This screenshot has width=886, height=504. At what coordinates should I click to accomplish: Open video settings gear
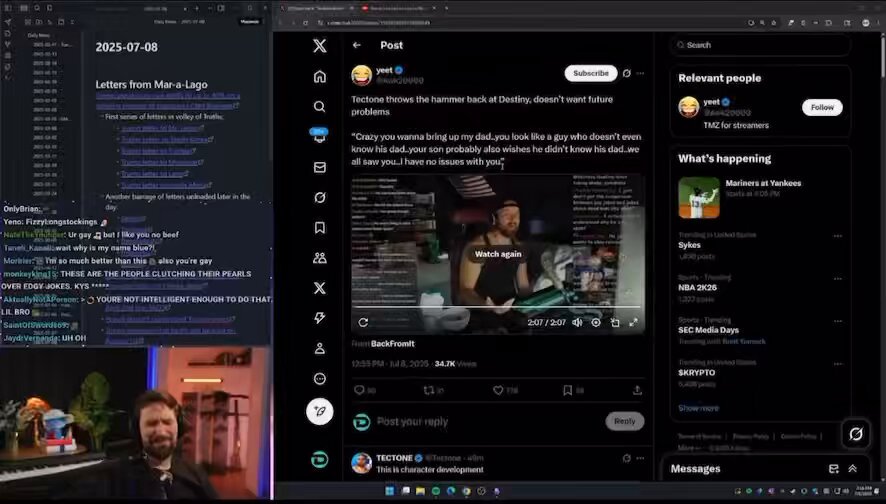596,322
